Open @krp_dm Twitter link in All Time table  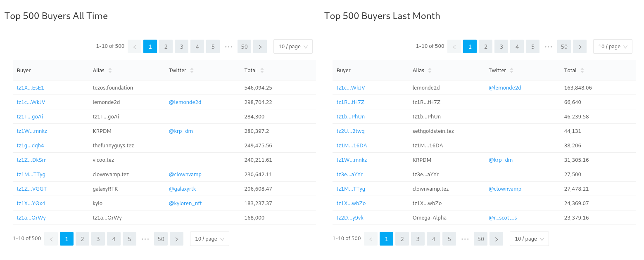[x=181, y=131]
